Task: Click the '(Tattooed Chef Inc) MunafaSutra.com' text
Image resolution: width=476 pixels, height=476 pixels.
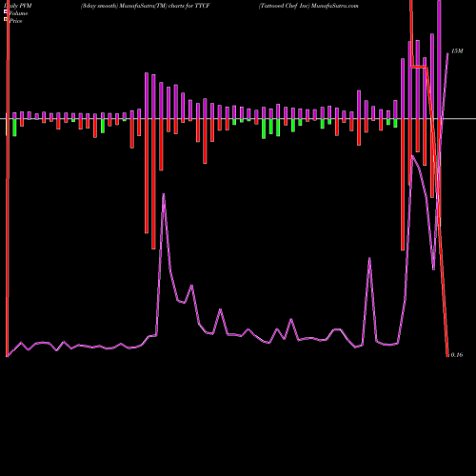Action: [x=308, y=6]
